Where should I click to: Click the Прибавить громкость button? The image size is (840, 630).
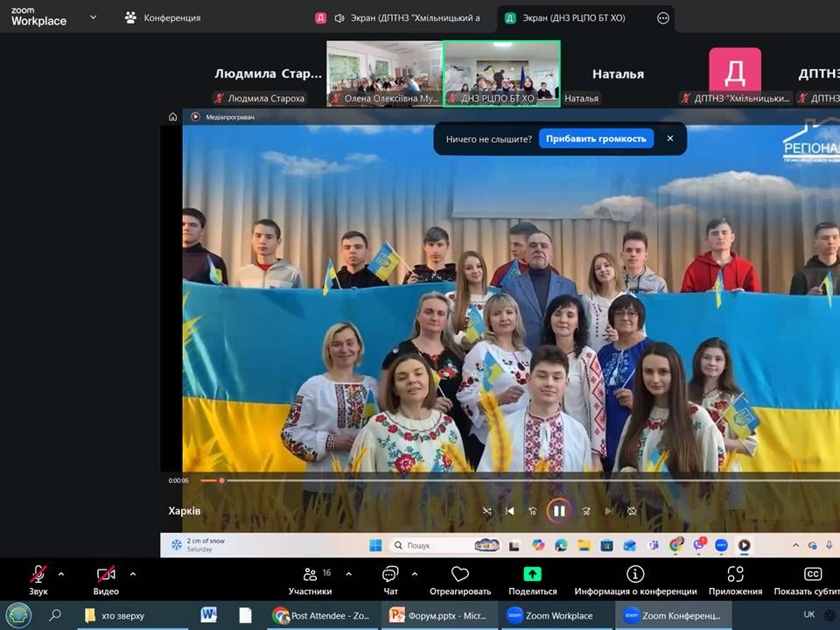click(596, 138)
